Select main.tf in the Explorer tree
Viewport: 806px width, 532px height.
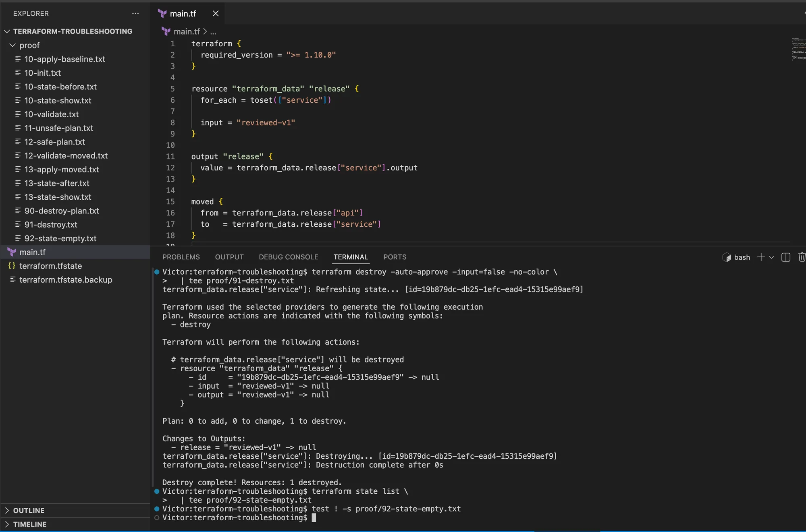(75, 252)
